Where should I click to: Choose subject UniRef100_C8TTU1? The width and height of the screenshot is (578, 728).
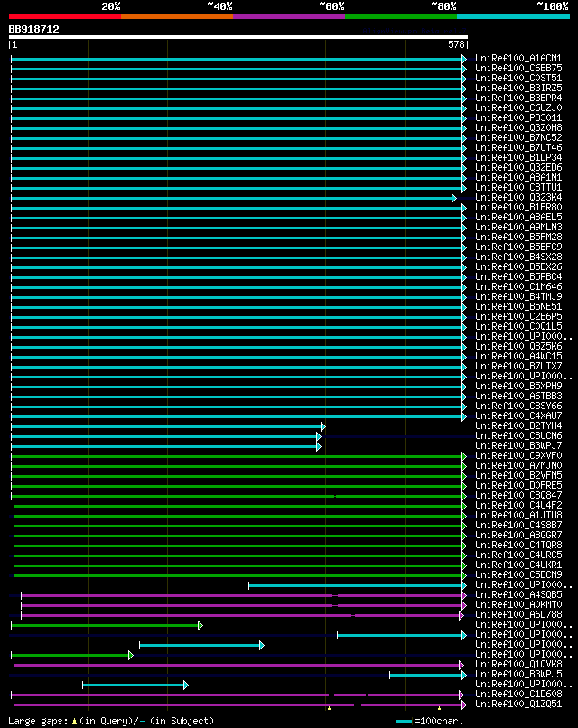[518, 188]
